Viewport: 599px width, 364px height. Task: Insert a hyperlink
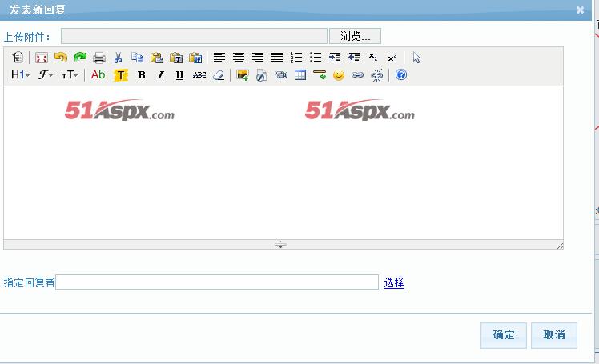(x=358, y=74)
